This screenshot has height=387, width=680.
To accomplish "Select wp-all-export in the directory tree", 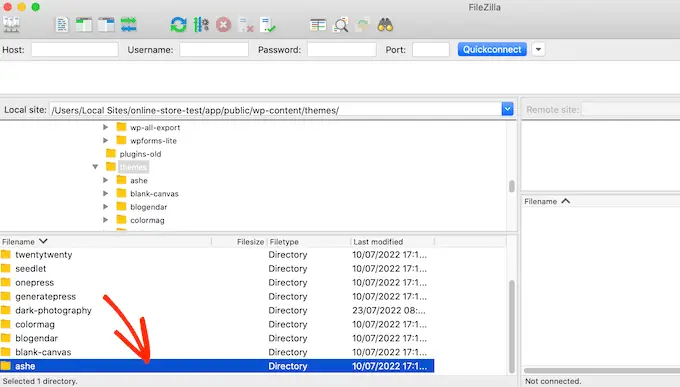I will 155,128.
